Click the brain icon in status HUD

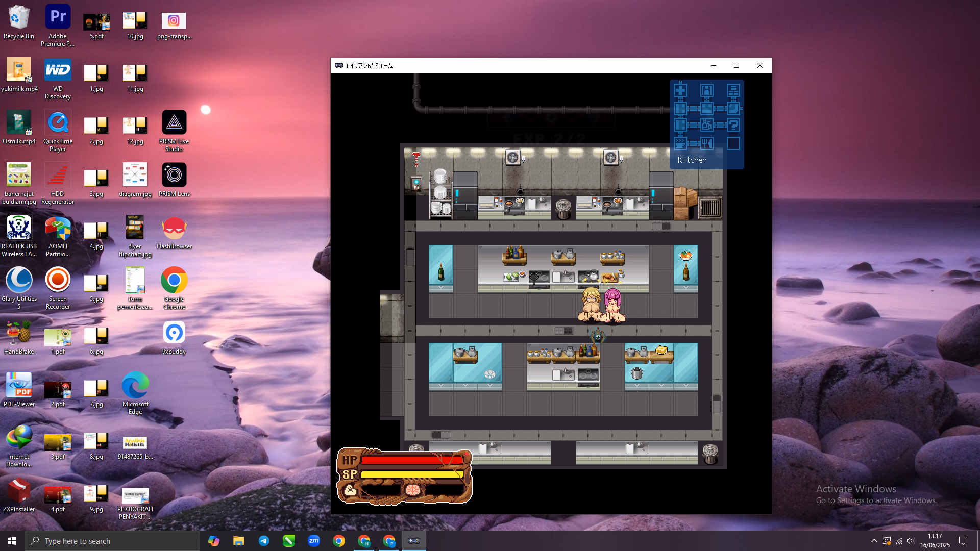click(x=412, y=490)
